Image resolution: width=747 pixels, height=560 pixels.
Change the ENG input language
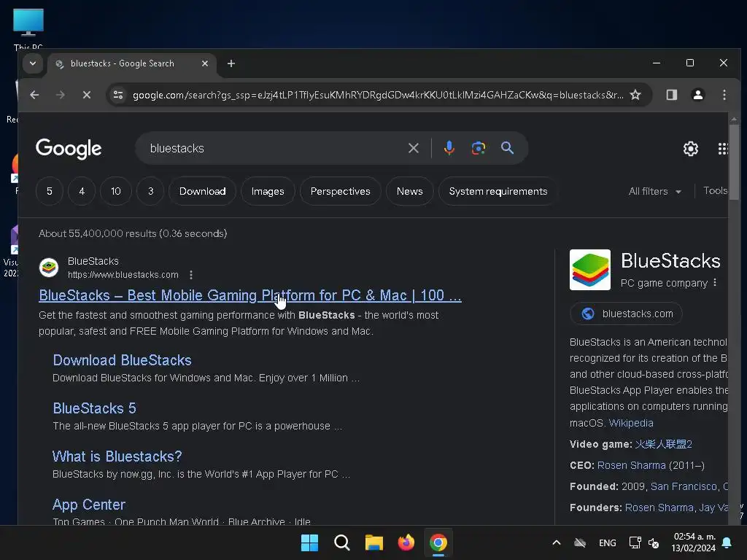click(x=608, y=542)
